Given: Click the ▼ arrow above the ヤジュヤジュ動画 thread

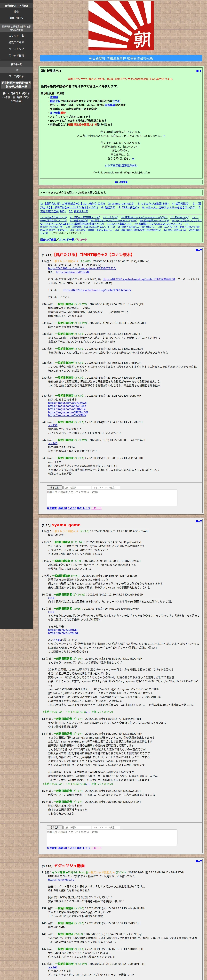Looking at the screenshot, I should coord(201,861).
